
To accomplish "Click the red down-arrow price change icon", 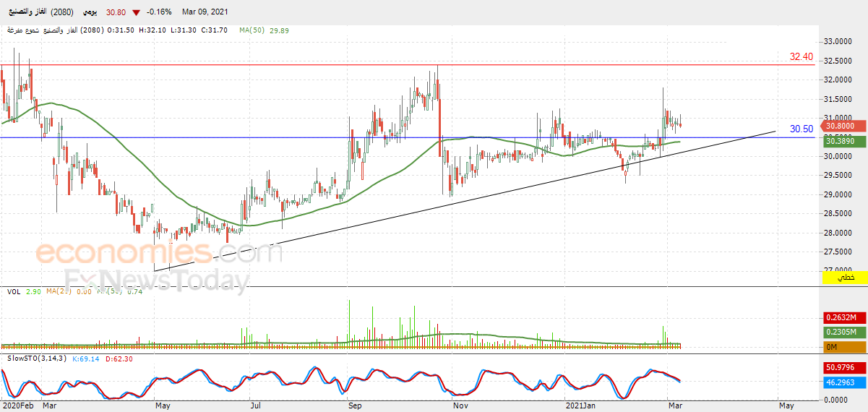I will pos(136,12).
